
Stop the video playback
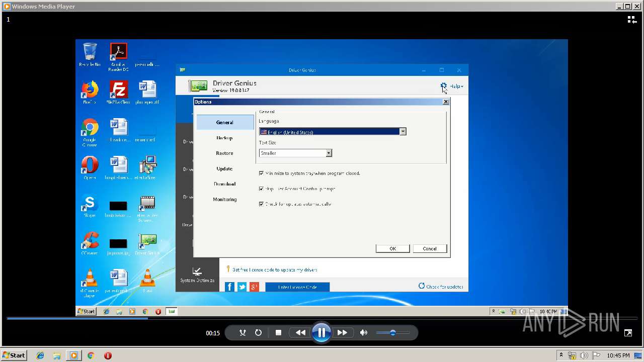(x=278, y=333)
